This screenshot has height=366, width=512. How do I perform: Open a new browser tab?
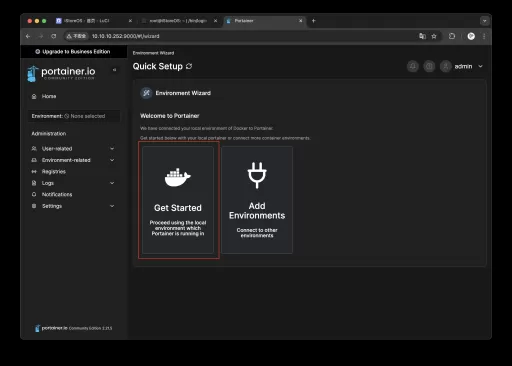pos(313,21)
